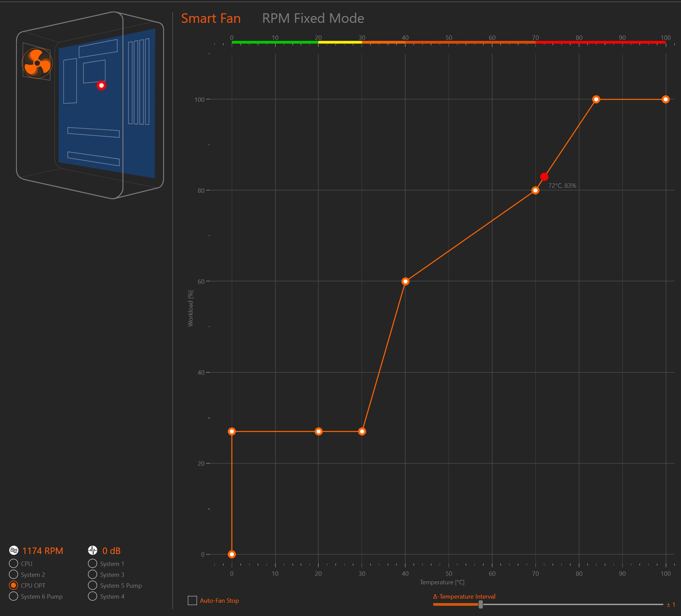
Task: Choose the System 6 Pump radio button
Action: [x=13, y=596]
